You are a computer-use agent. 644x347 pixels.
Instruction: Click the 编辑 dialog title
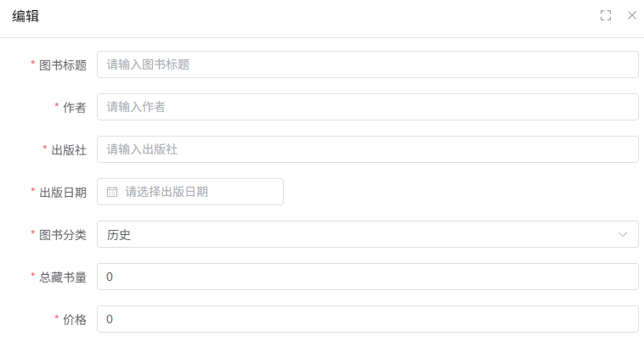point(25,15)
